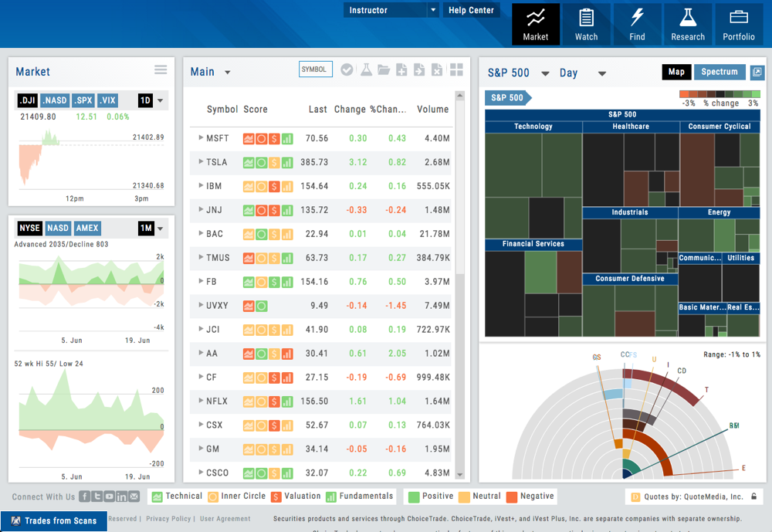Switch heat map view to Map
This screenshot has width=772, height=532.
(x=676, y=72)
